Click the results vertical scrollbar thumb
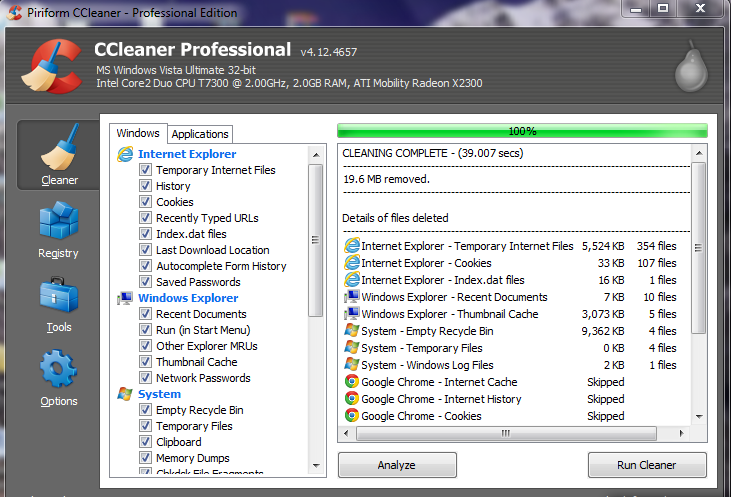 click(698, 248)
